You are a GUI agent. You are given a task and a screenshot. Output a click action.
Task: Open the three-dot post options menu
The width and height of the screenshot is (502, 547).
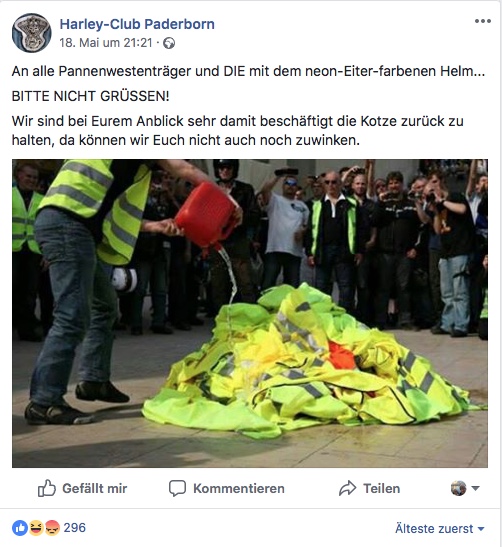pyautogui.click(x=483, y=21)
